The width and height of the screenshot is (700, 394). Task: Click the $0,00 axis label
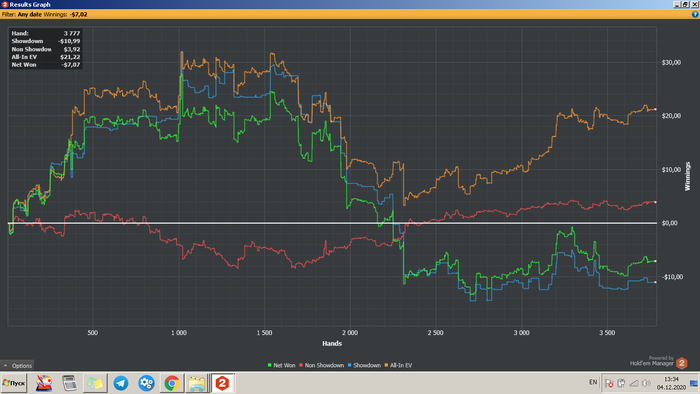pyautogui.click(x=671, y=223)
